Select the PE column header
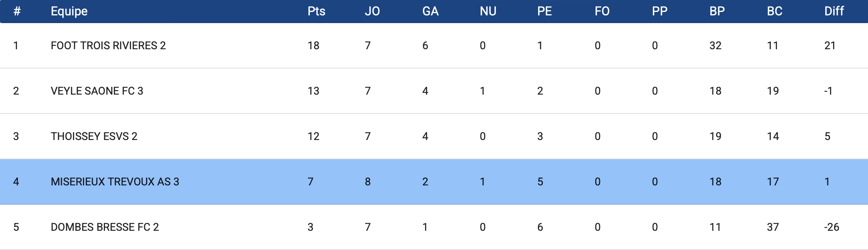 [x=544, y=11]
